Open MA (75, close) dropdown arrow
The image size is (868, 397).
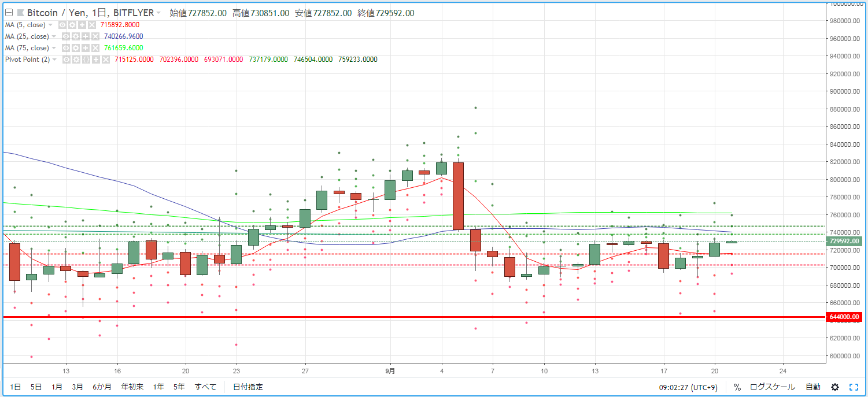pos(54,48)
